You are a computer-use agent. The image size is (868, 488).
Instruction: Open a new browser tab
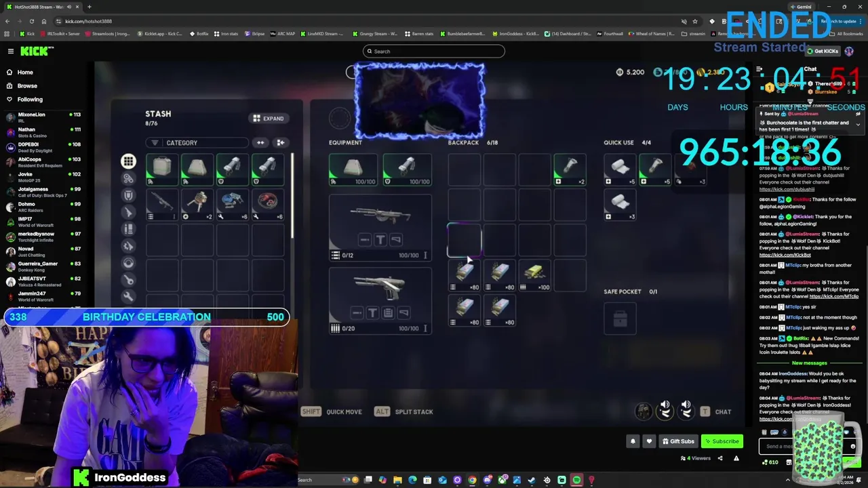pos(89,7)
